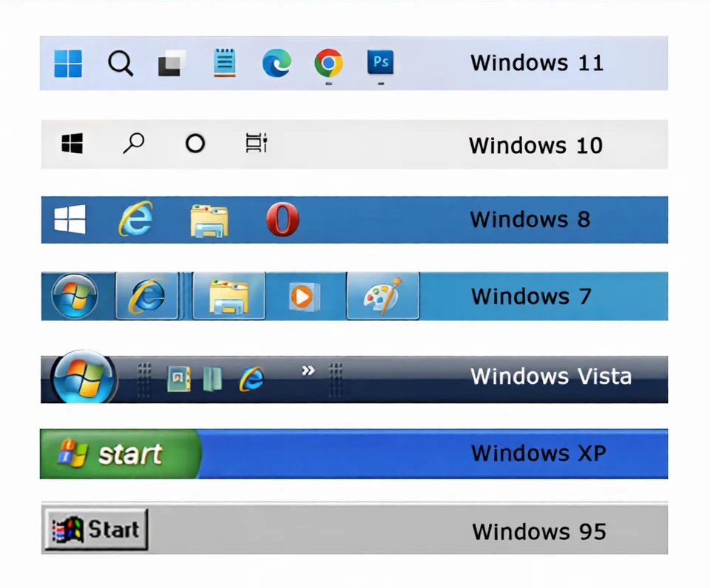
Task: Open the Windows 11 Start logo
Action: [x=68, y=64]
